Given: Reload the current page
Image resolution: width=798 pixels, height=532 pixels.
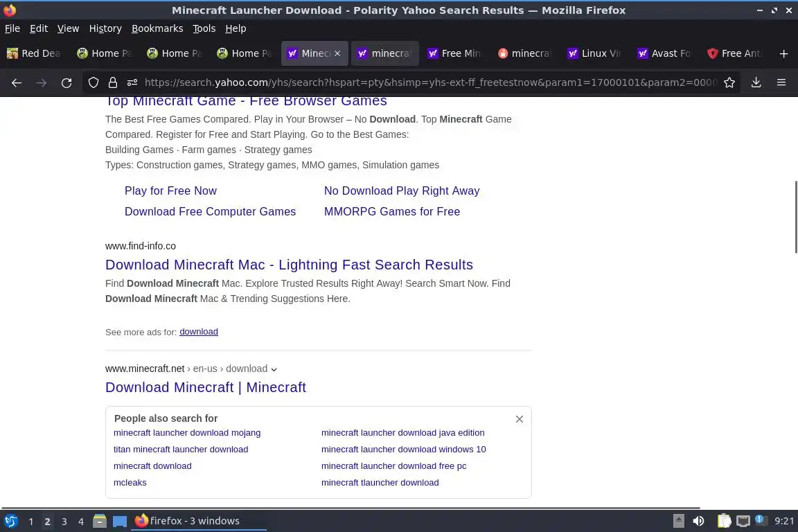Looking at the screenshot, I should (66, 82).
